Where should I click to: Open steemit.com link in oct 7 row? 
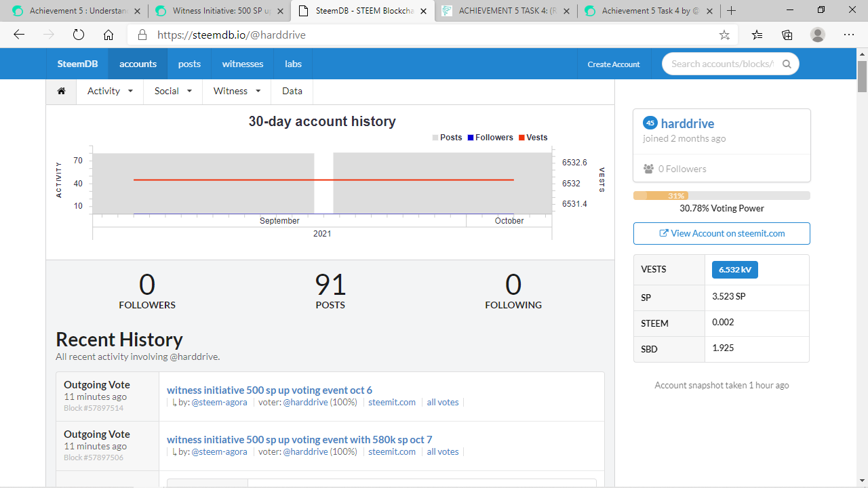pyautogui.click(x=392, y=451)
